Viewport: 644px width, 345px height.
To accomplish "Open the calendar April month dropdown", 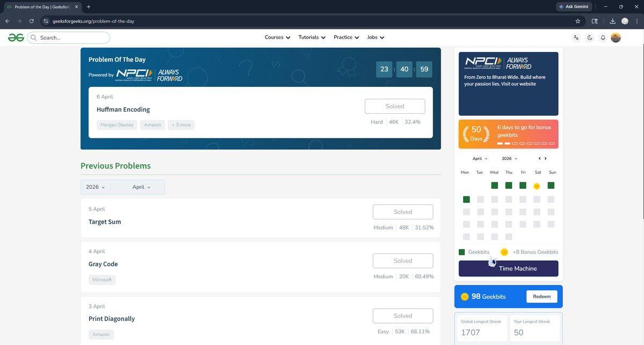I will 480,159.
